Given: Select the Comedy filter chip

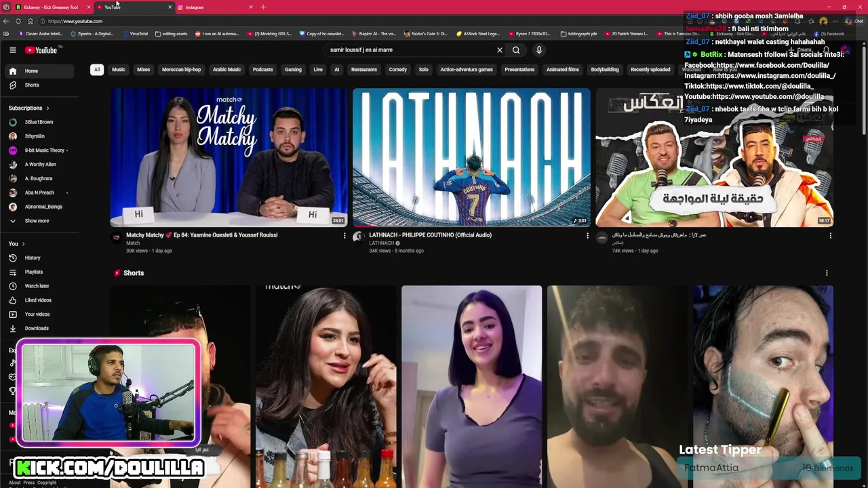Looking at the screenshot, I should 398,69.
